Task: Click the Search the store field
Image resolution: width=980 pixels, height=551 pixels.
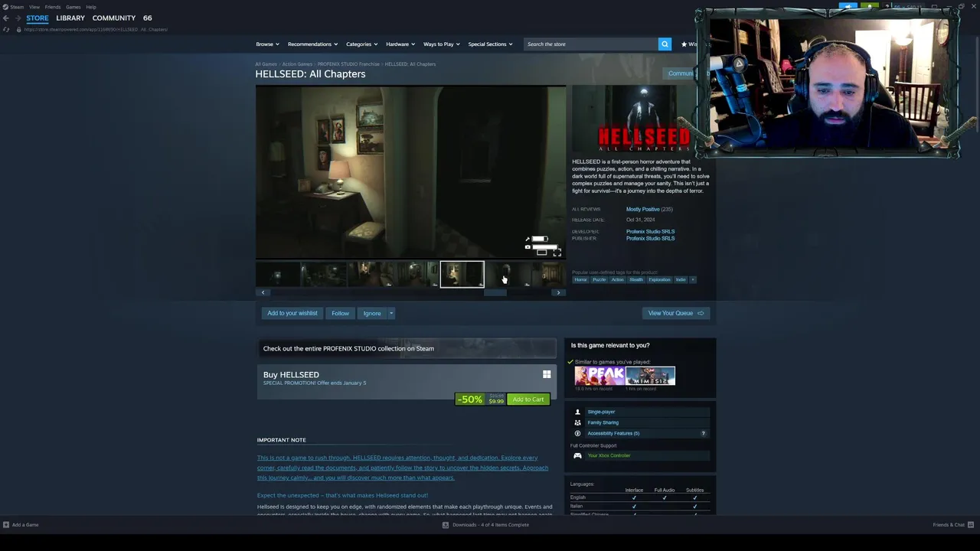Action: 590,44
